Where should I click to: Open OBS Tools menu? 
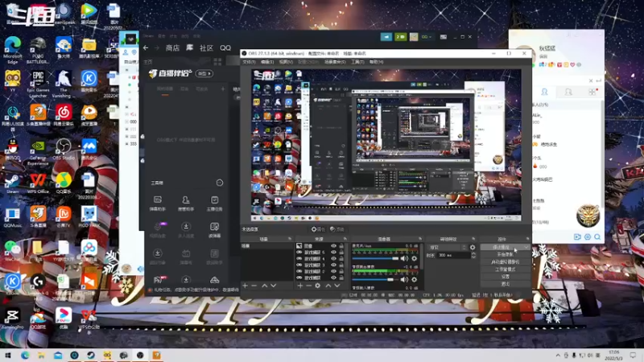click(357, 62)
